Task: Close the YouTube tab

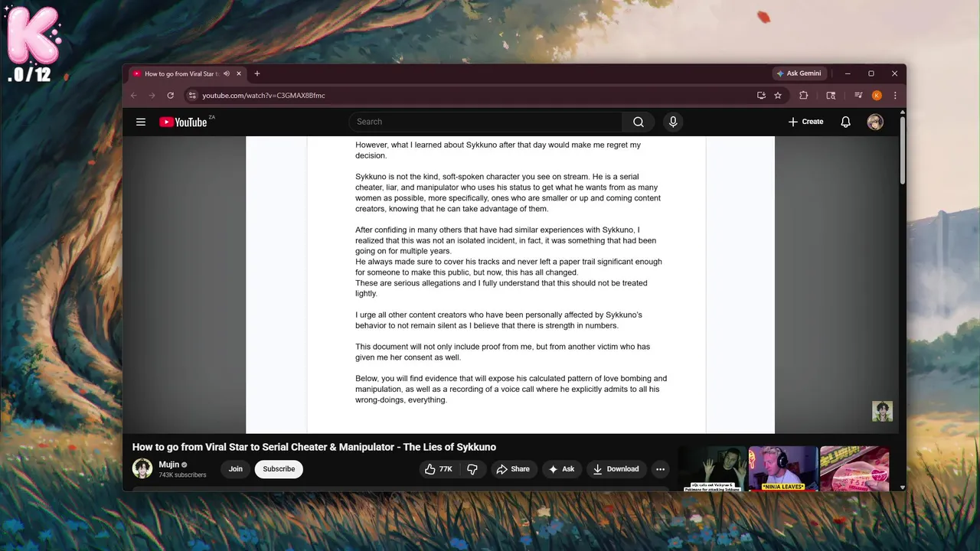Action: tap(239, 74)
